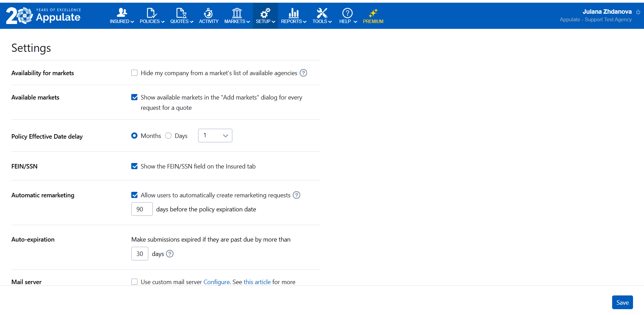The height and width of the screenshot is (315, 644).
Task: Click the Quotes hourglass document icon
Action: click(x=181, y=13)
